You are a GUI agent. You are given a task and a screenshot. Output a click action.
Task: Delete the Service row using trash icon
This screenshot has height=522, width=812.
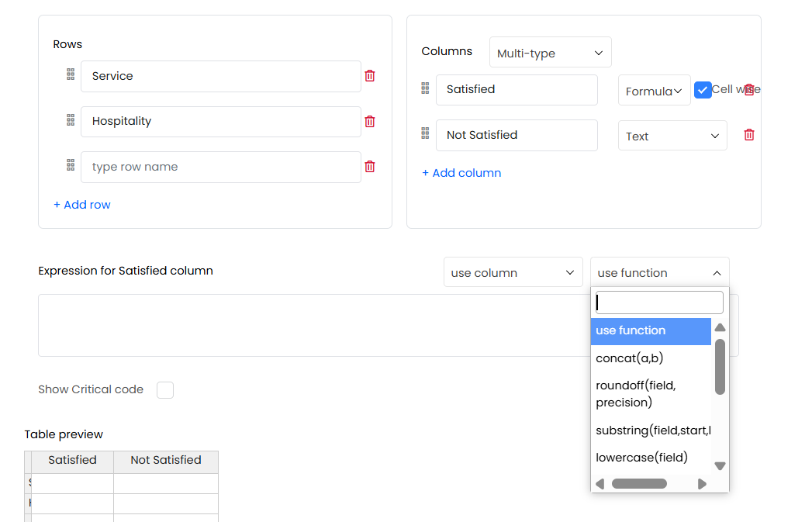(370, 76)
